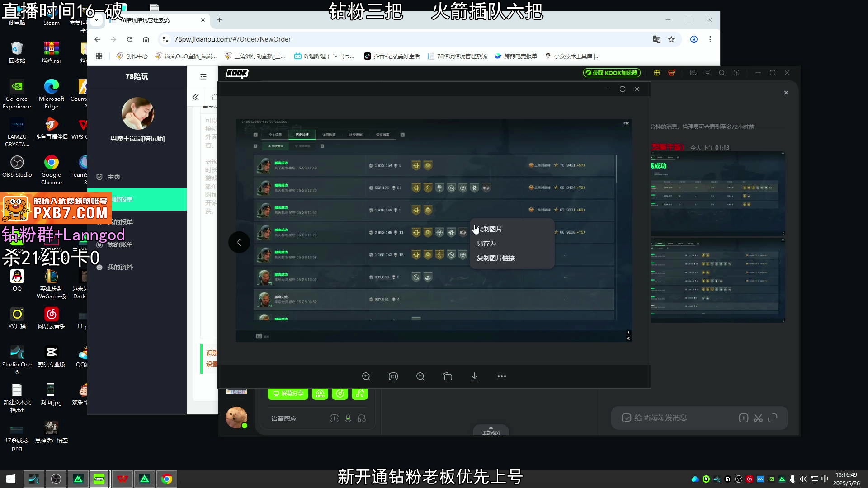Click the 屏幕分享 screen share button
868x488 pixels.
288,394
